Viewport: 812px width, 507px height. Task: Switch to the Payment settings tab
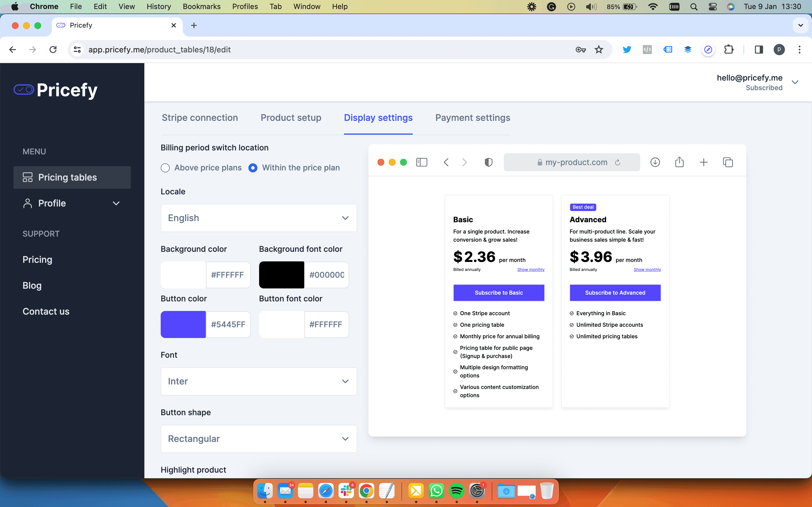tap(473, 118)
